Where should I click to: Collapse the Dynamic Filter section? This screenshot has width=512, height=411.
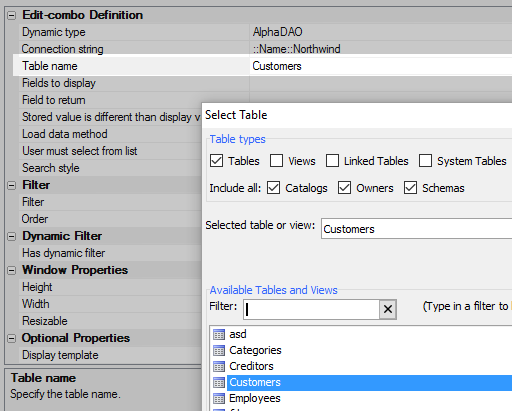(x=12, y=236)
